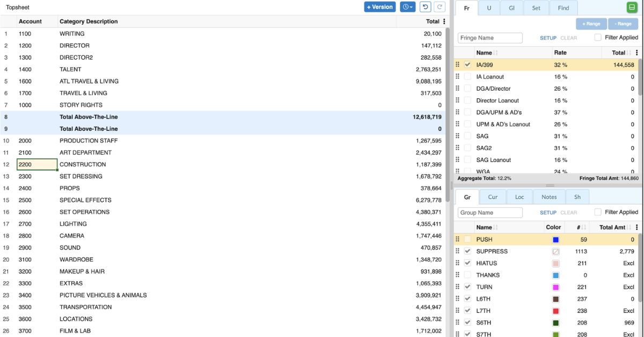The image size is (644, 337).
Task: Switch to the Cur tab
Action: click(x=493, y=197)
